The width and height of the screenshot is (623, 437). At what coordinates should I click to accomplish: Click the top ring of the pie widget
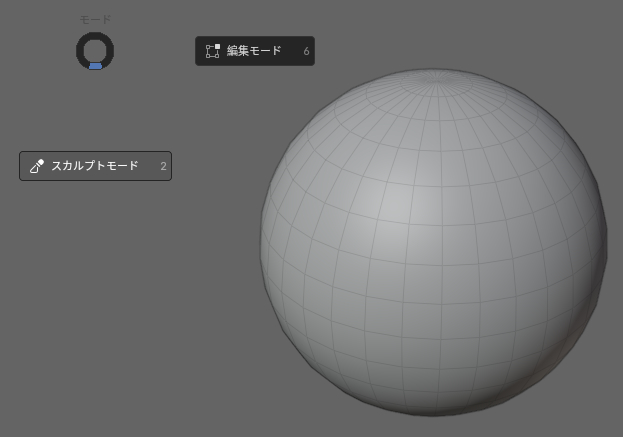[95, 35]
